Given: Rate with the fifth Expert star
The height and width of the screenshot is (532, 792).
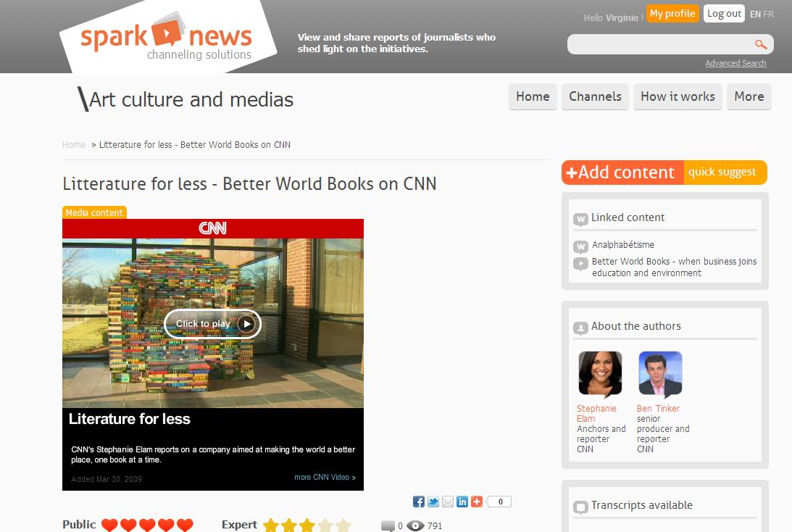Looking at the screenshot, I should tap(343, 525).
